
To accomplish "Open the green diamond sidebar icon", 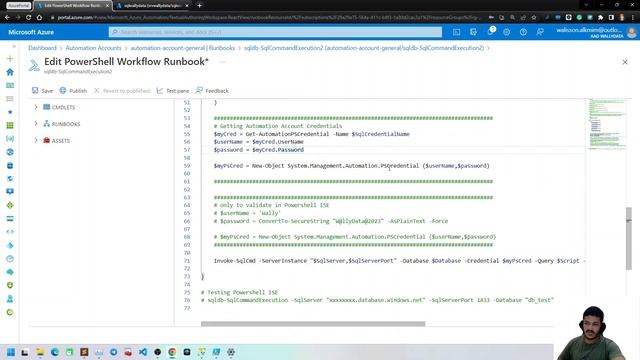I will (10, 205).
